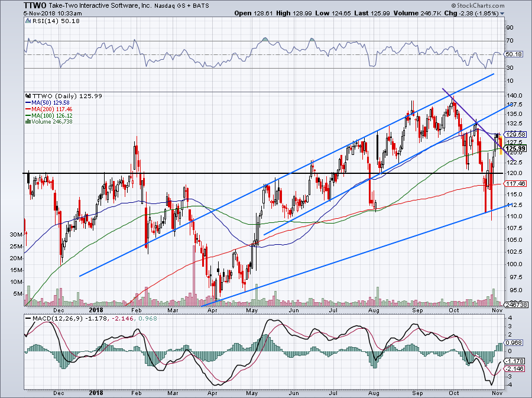Click the Volume 246.7K header value
532x398 pixels.
click(x=418, y=13)
